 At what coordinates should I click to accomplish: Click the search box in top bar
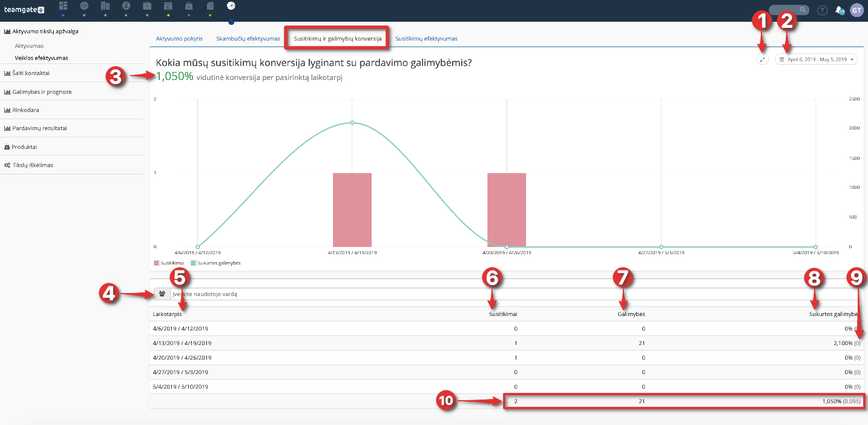click(789, 10)
